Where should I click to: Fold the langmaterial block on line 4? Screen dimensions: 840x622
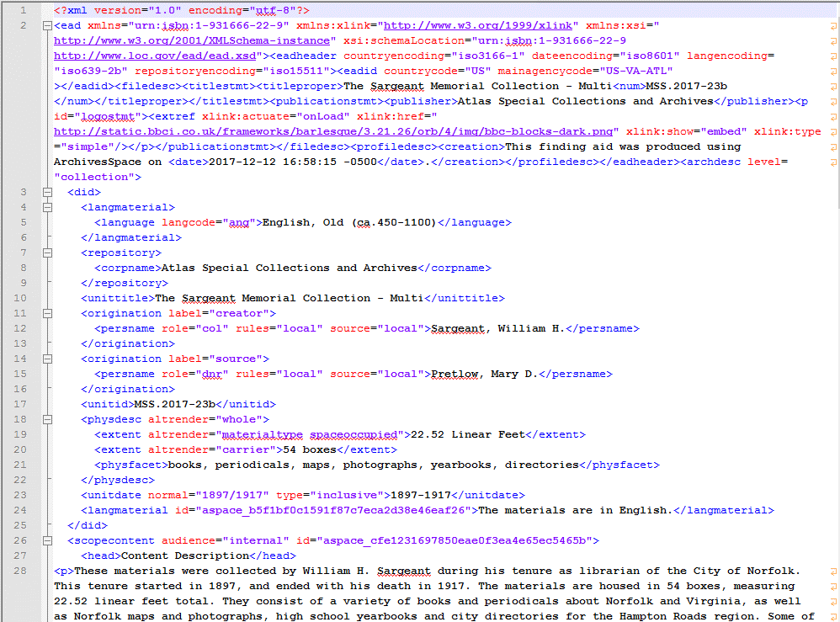[x=45, y=208]
